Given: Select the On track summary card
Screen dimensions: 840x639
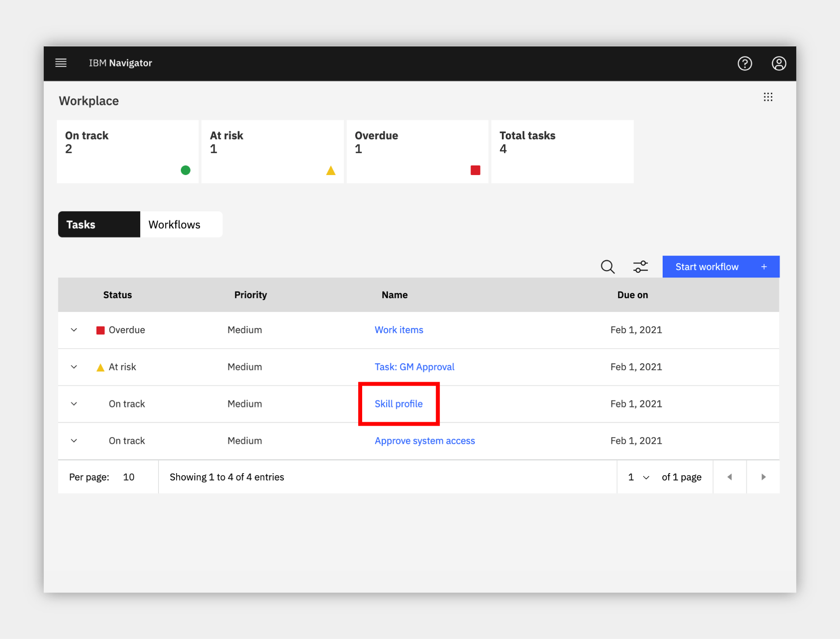Looking at the screenshot, I should pos(128,151).
